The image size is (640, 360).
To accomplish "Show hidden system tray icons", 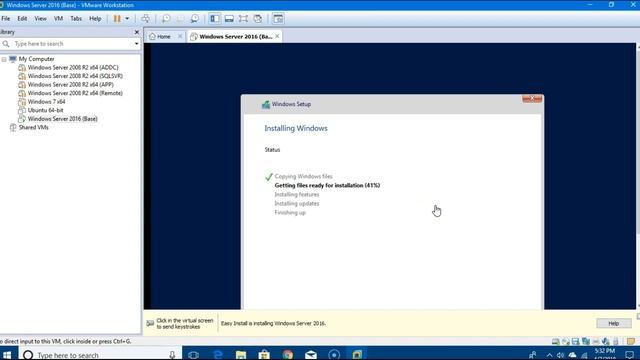I will point(549,355).
